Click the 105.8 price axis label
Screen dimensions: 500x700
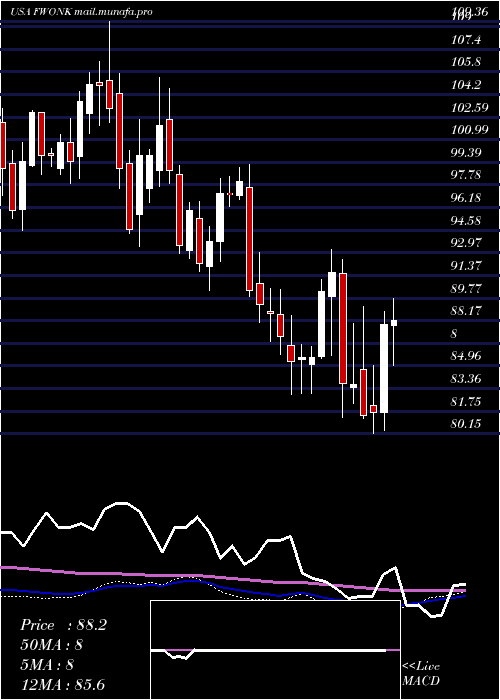tap(466, 62)
